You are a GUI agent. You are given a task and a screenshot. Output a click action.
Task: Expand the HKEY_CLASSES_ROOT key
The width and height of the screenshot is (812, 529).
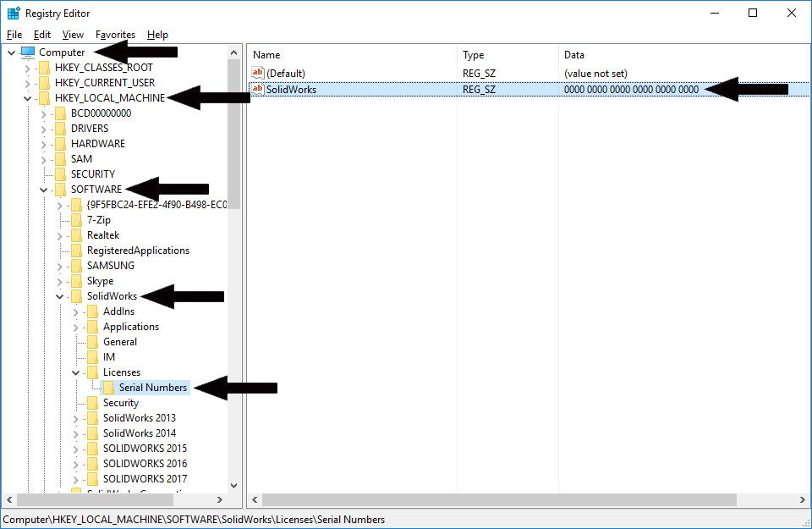click(27, 68)
